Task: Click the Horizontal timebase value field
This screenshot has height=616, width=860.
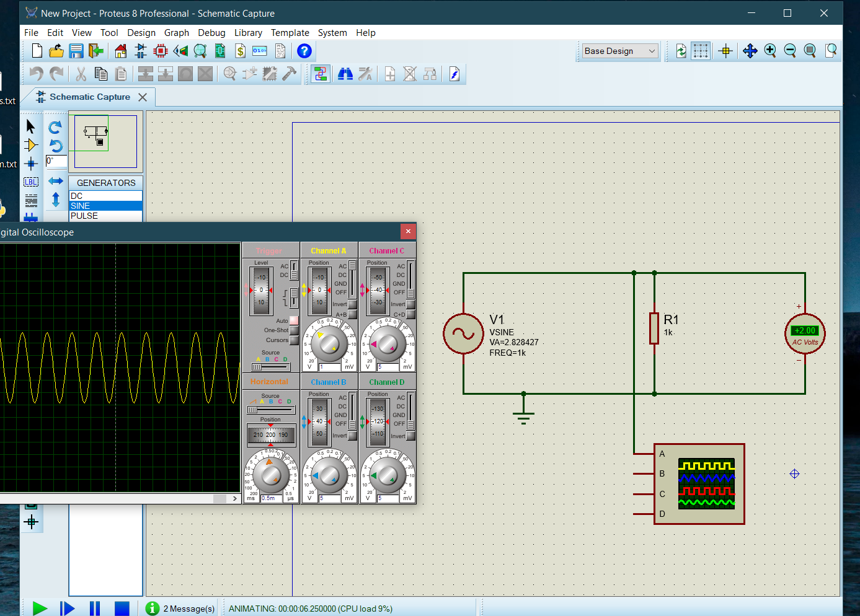Action: pyautogui.click(x=272, y=498)
